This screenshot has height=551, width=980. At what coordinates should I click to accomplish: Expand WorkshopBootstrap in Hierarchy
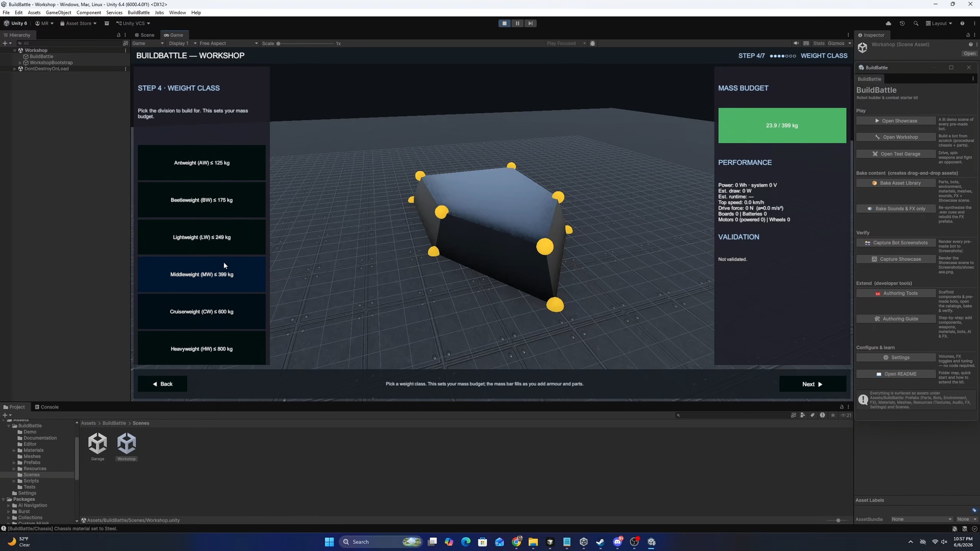(20, 63)
